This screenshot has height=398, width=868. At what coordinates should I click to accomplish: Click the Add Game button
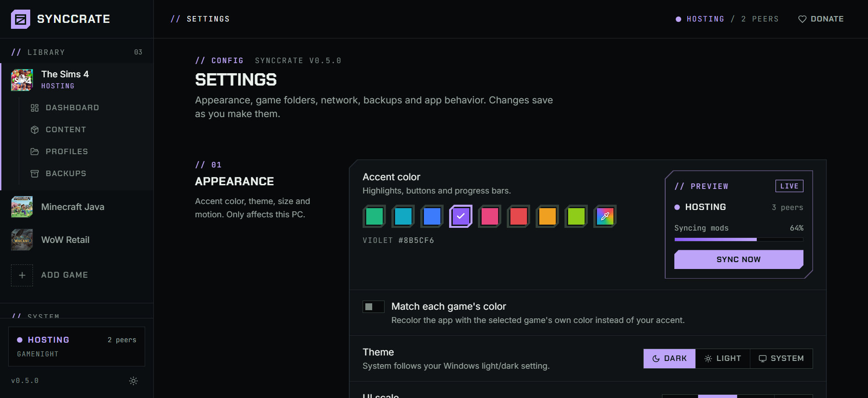77,275
